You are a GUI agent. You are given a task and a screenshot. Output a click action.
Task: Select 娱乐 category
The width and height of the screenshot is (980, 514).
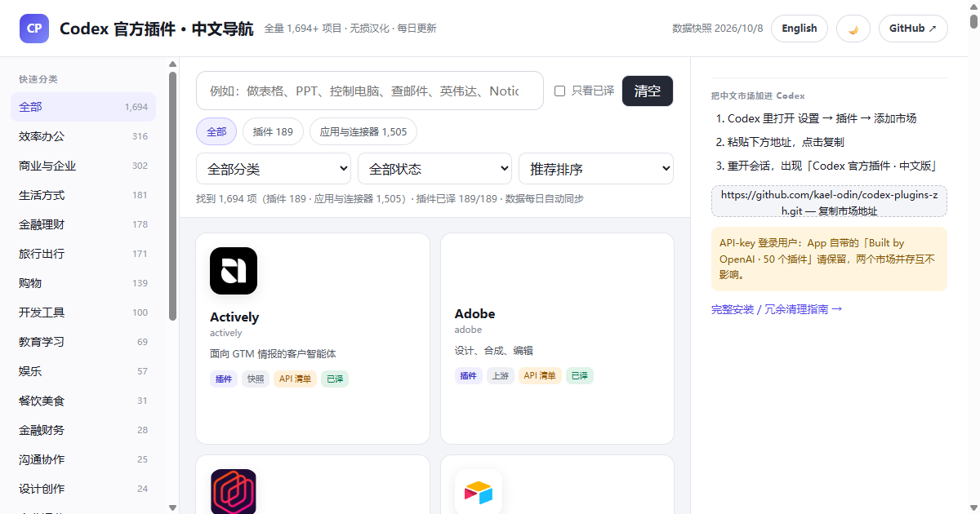point(83,371)
